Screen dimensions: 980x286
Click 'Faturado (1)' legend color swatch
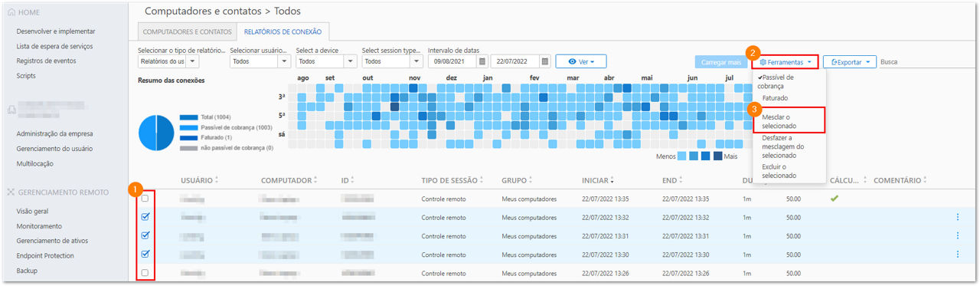tap(188, 137)
